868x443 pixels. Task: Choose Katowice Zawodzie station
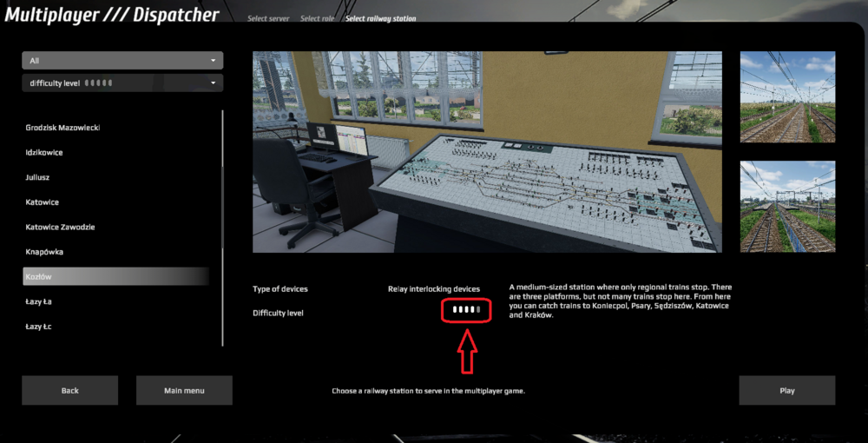click(x=60, y=227)
